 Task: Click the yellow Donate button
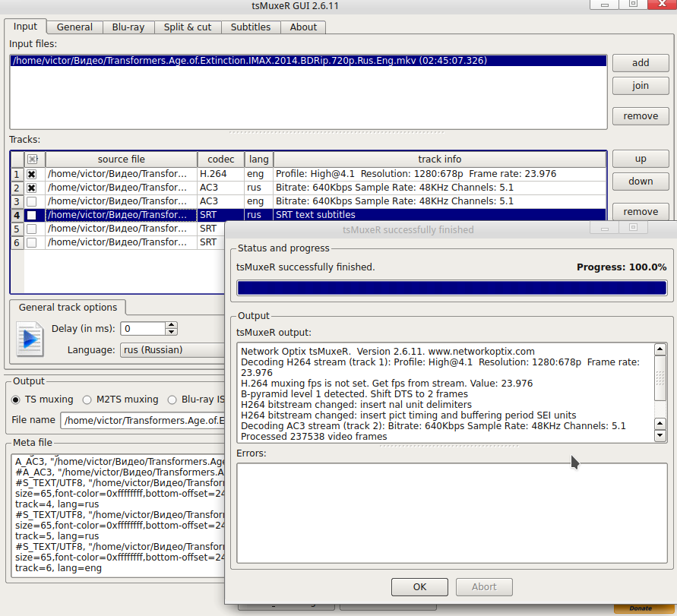coord(641,608)
